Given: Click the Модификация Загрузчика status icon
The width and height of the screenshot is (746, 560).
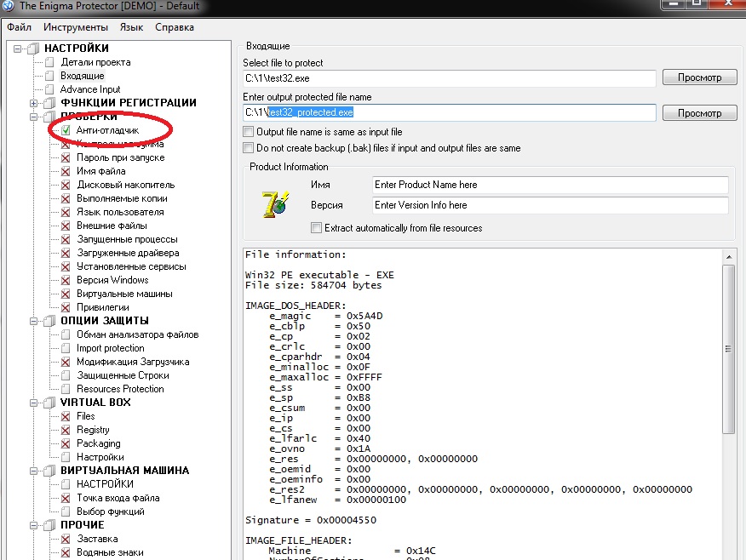Looking at the screenshot, I should [66, 362].
